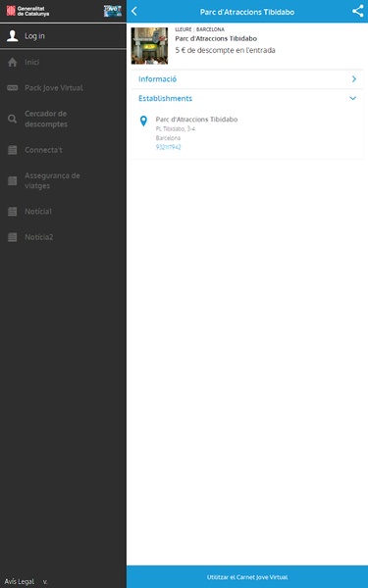This screenshot has height=588, width=368.
Task: Select establishment name Parc d'Atraccions Tibidabo
Action: 196,120
